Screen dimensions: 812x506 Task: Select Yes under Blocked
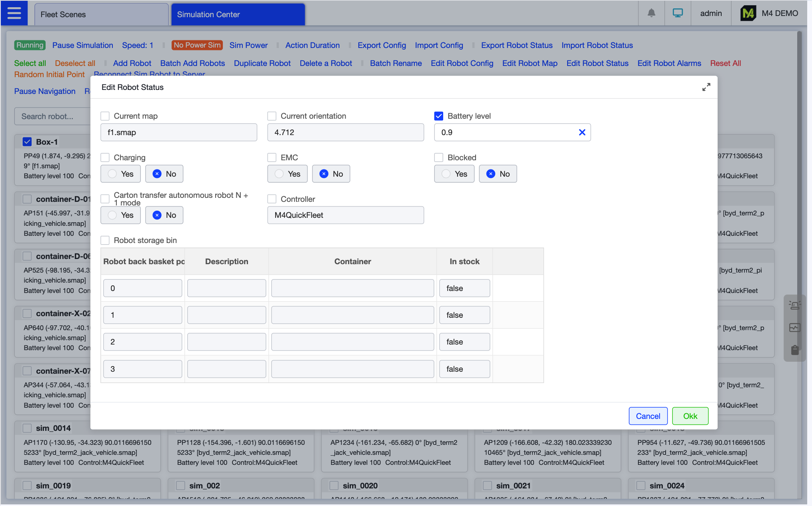coord(454,174)
